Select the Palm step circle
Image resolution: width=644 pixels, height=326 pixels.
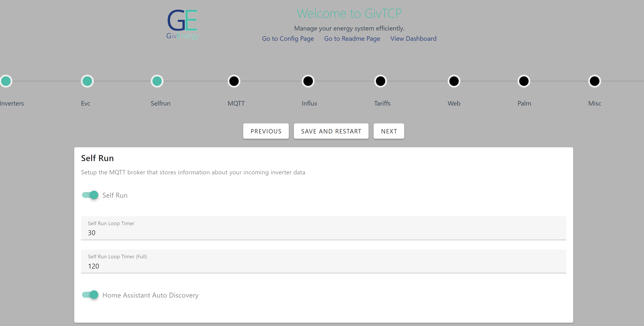click(524, 81)
